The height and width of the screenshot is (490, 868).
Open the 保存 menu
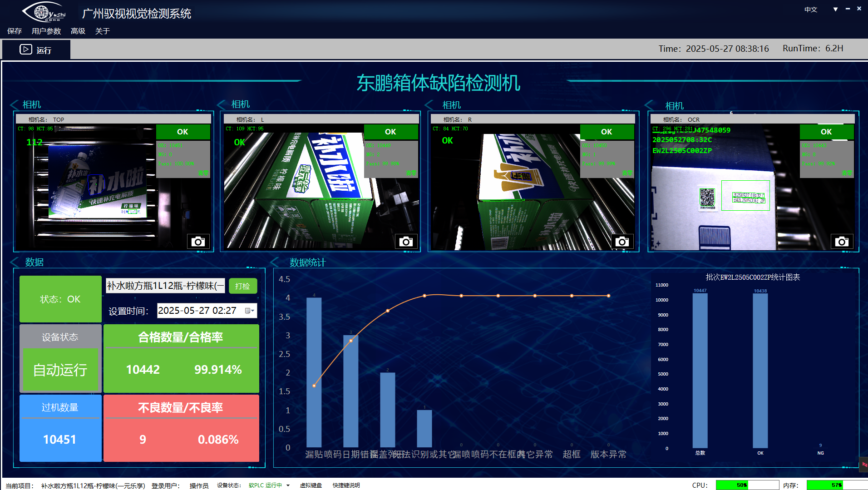15,31
